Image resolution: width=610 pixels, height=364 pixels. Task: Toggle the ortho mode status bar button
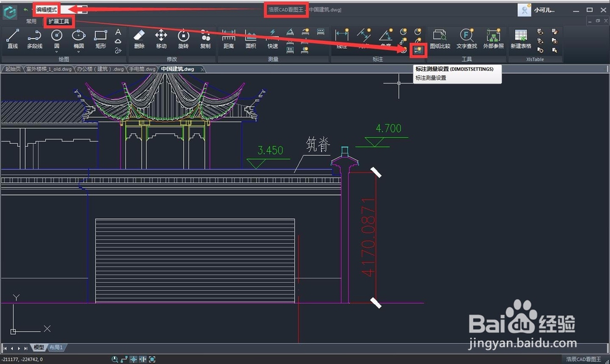coord(143,359)
